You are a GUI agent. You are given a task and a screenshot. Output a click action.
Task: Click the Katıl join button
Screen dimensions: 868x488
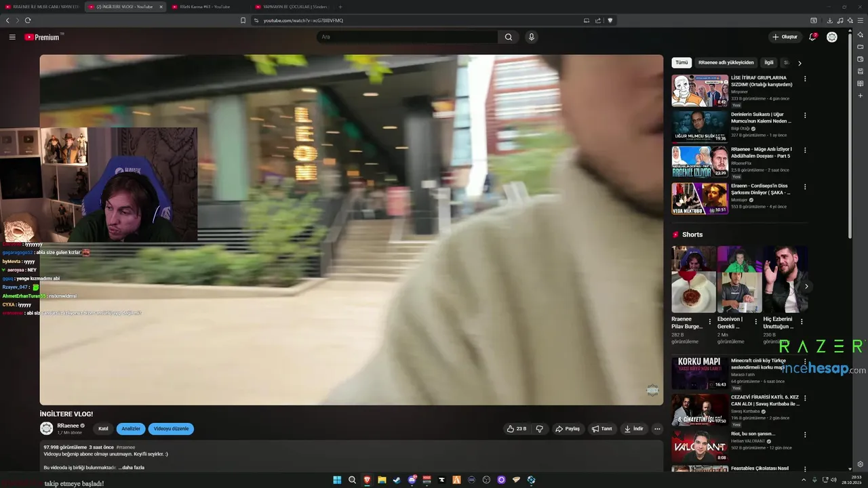coord(103,429)
